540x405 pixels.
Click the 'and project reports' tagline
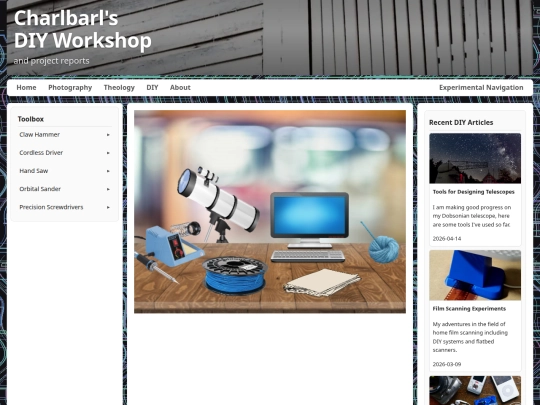[51, 61]
